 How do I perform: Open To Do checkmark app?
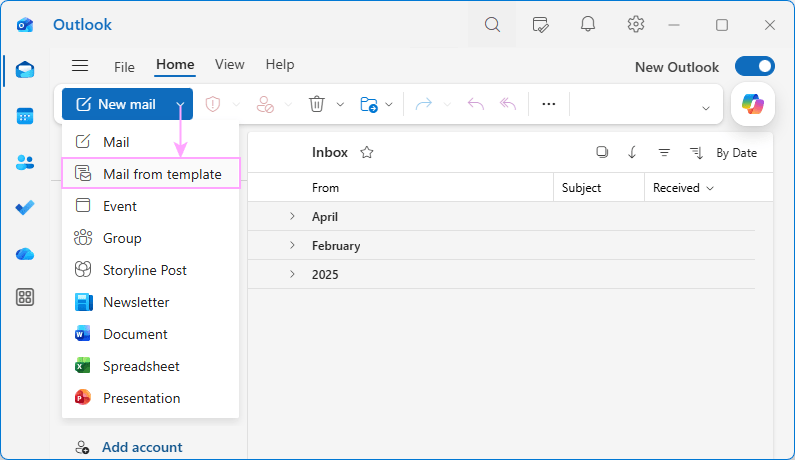click(25, 207)
